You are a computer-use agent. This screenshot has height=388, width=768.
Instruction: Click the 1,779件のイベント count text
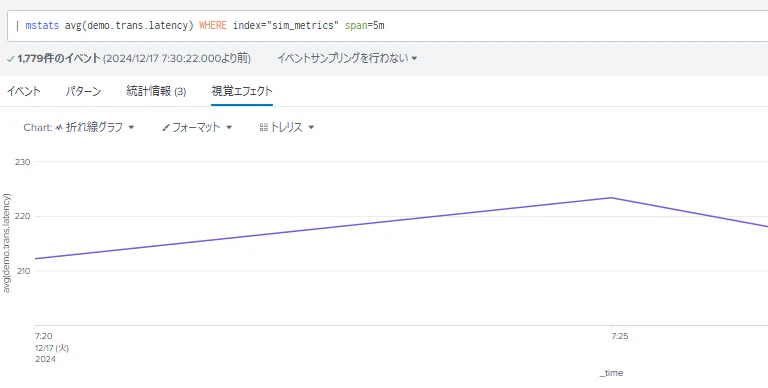point(59,58)
